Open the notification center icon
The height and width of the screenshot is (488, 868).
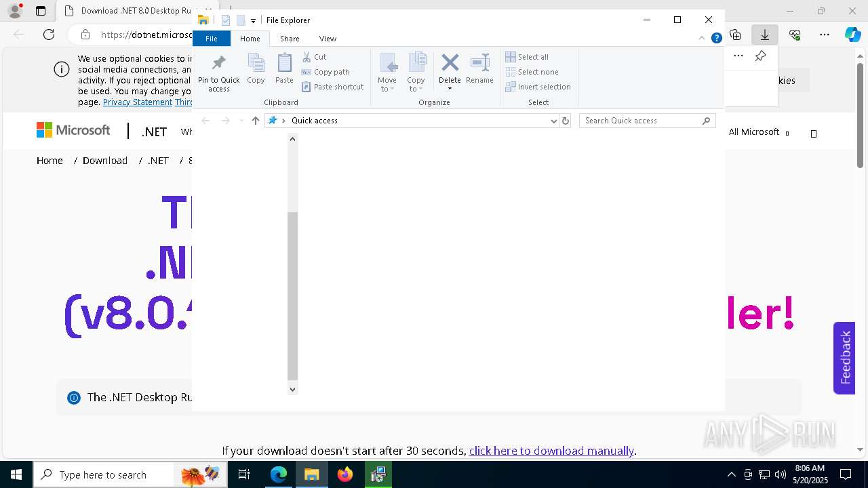point(846,474)
